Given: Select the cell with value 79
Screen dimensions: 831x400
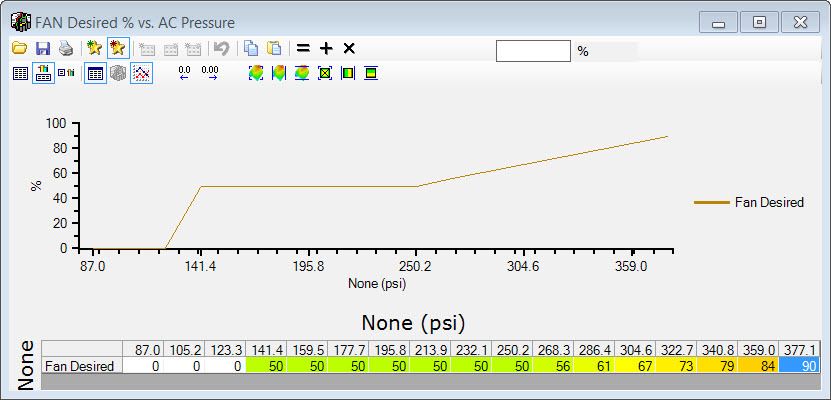Looking at the screenshot, I should point(718,366).
